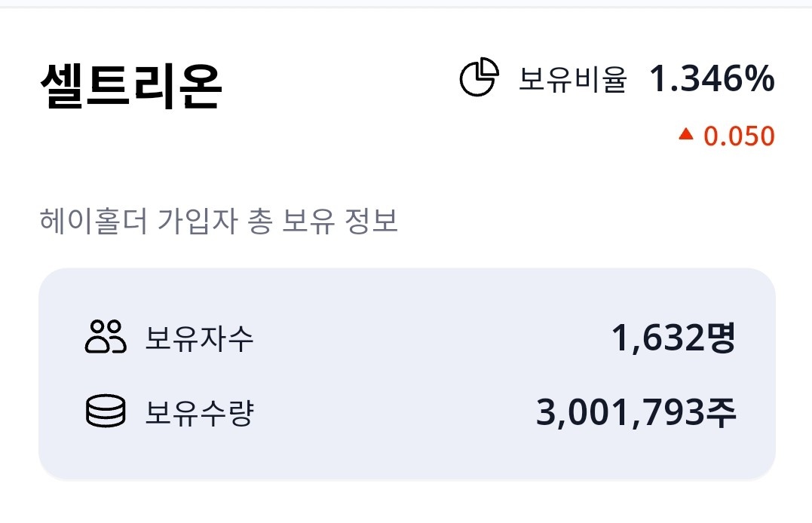Tap the 주 unit after 3,001,793

pyautogui.click(x=721, y=413)
